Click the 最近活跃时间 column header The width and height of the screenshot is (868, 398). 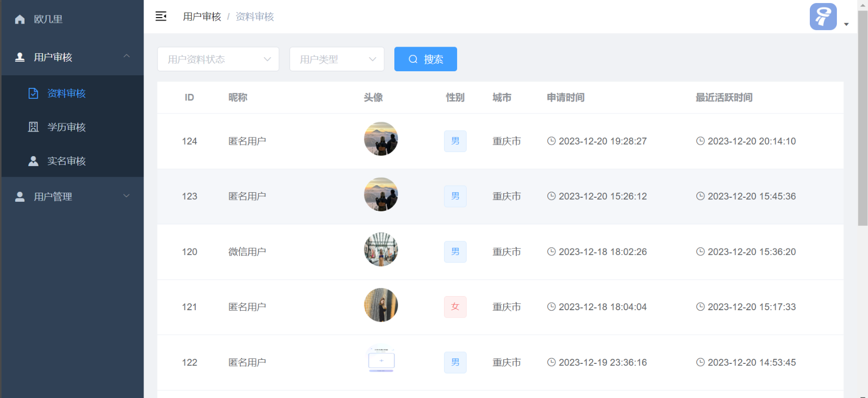pyautogui.click(x=724, y=97)
